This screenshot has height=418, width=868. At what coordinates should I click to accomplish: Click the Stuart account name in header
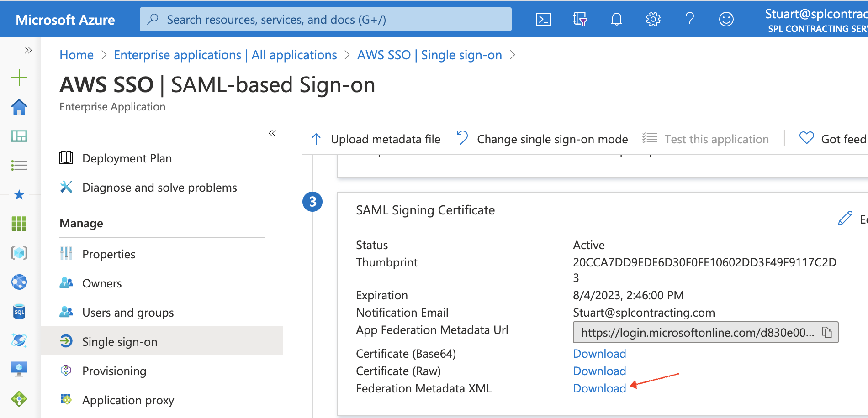coord(816,14)
